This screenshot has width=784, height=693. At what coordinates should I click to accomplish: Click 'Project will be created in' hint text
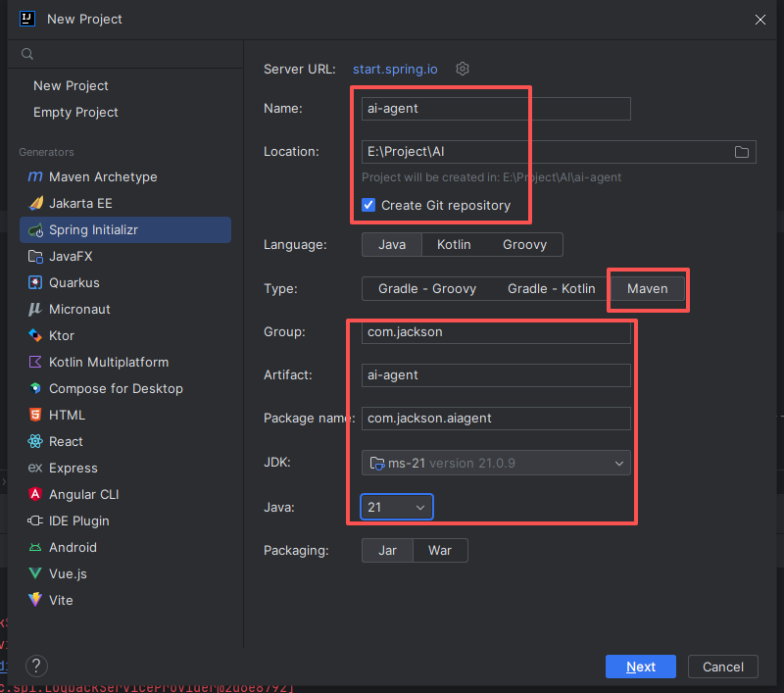click(x=491, y=177)
